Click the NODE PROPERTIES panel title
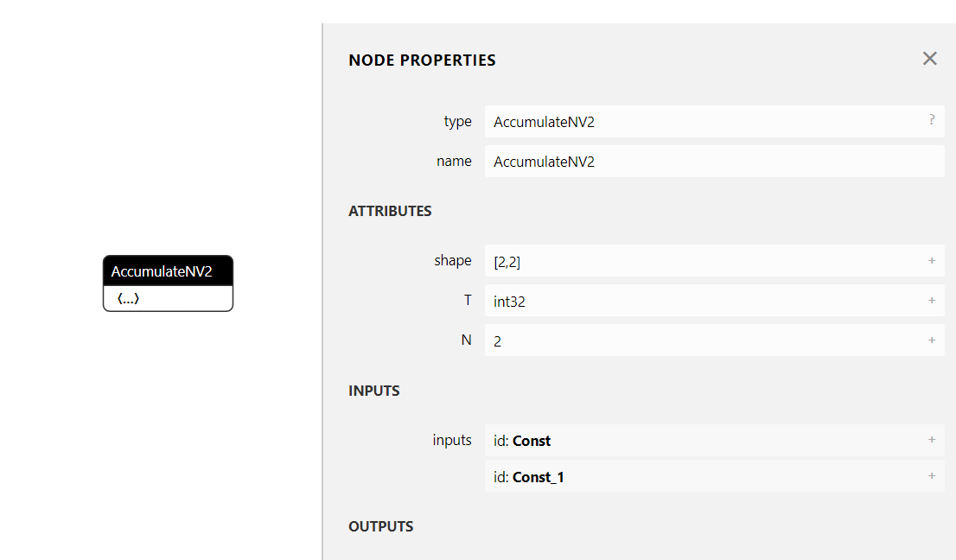Viewport: 956px width, 560px height. tap(422, 60)
